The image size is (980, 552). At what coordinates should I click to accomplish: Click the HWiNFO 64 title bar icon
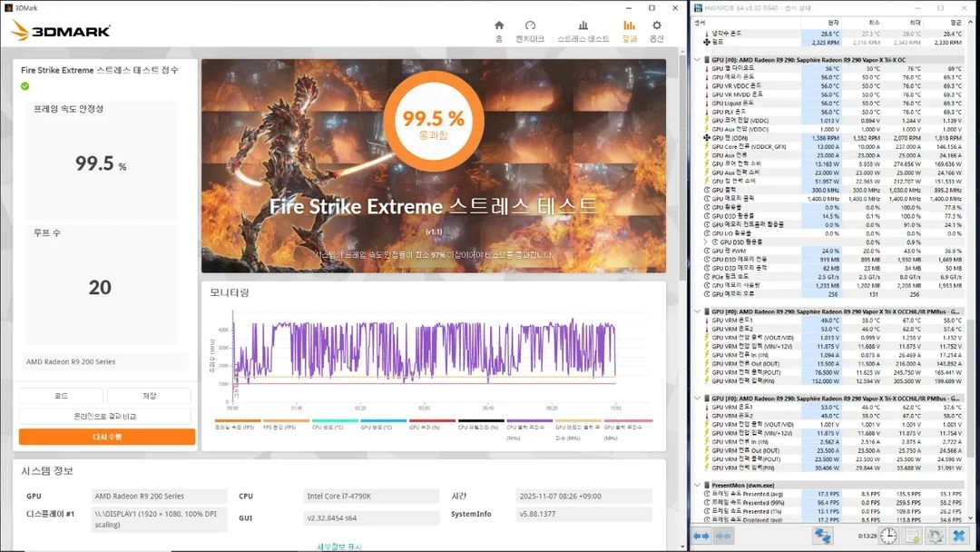coord(698,8)
